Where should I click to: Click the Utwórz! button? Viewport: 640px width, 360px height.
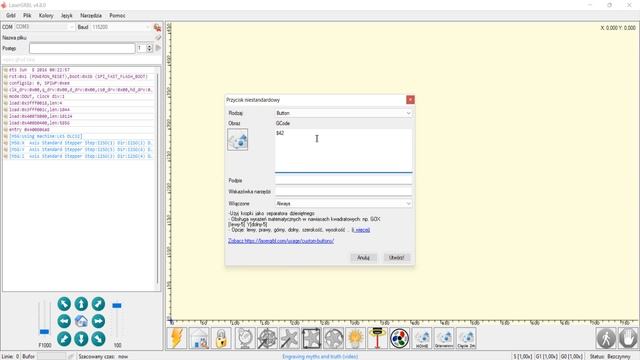pyautogui.click(x=397, y=258)
